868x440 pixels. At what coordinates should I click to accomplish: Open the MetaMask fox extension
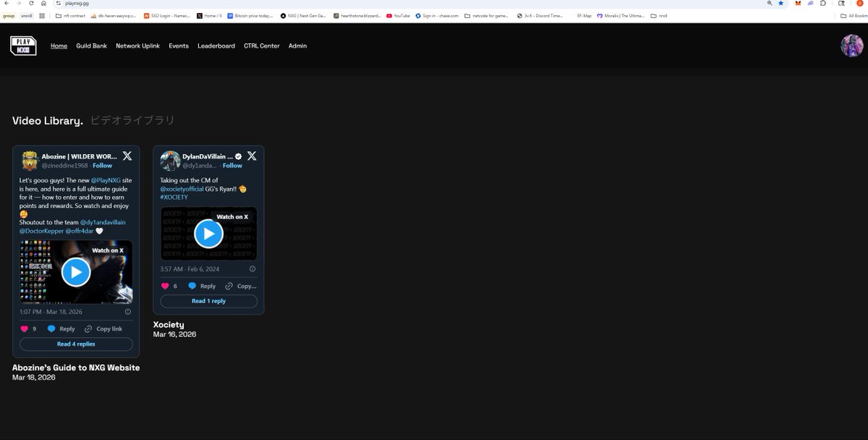(798, 3)
